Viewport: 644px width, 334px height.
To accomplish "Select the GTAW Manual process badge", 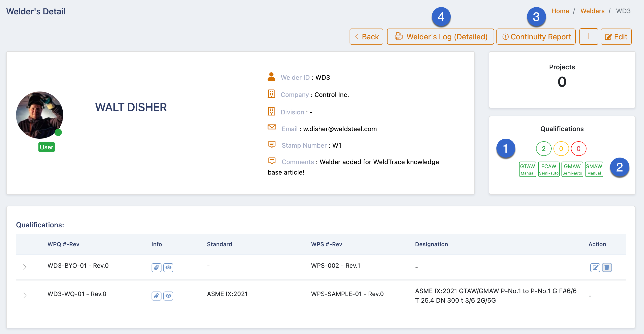I will (528, 169).
